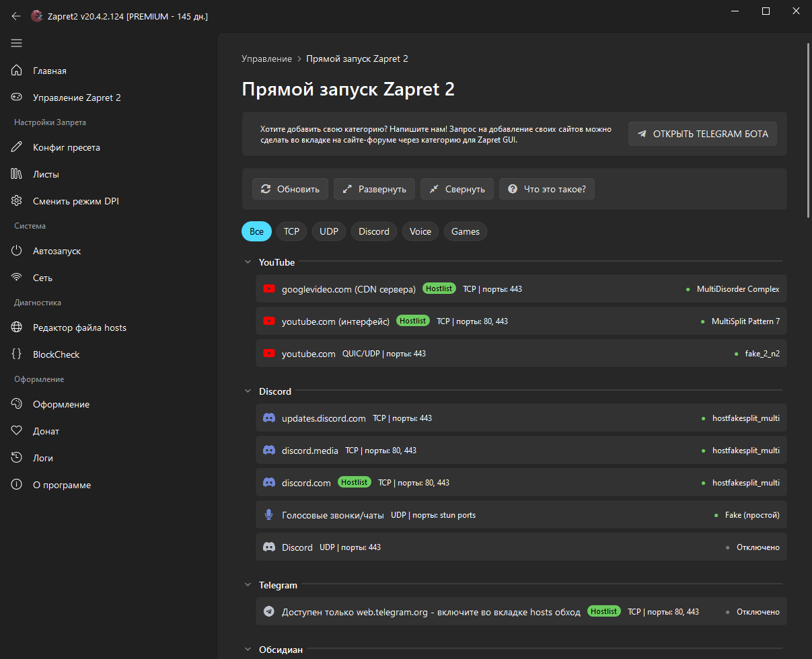Select the Все filter chip
This screenshot has width=812, height=659.
coord(256,231)
